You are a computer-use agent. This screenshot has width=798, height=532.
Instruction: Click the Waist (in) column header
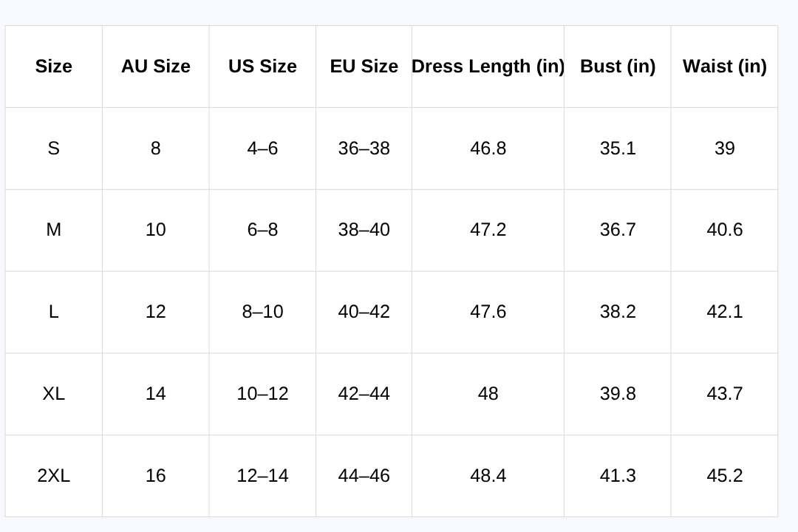725,66
